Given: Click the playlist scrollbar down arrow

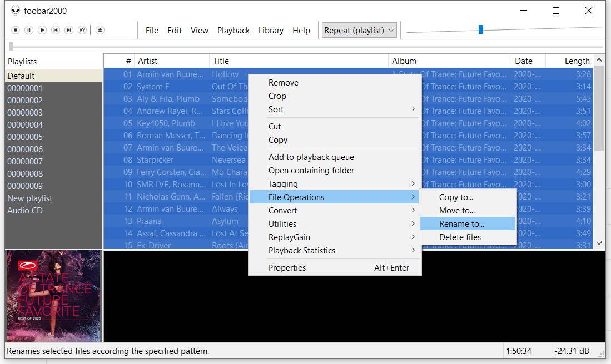Looking at the screenshot, I should (599, 243).
